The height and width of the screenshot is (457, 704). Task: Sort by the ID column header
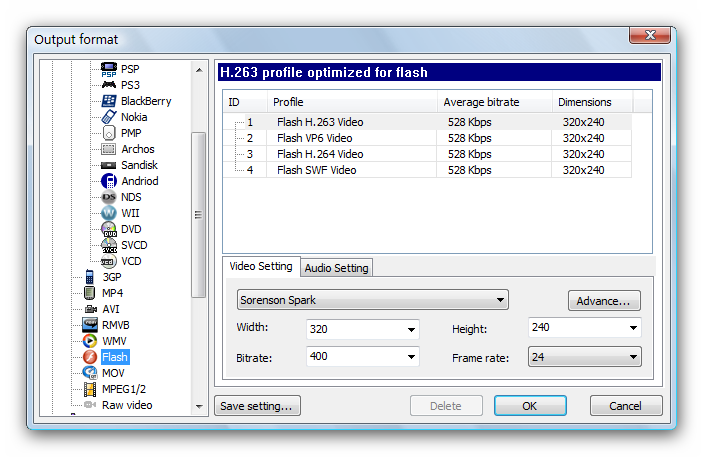point(245,102)
